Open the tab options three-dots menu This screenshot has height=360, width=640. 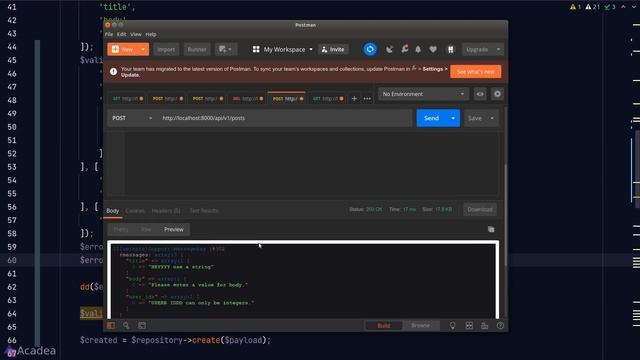click(367, 98)
